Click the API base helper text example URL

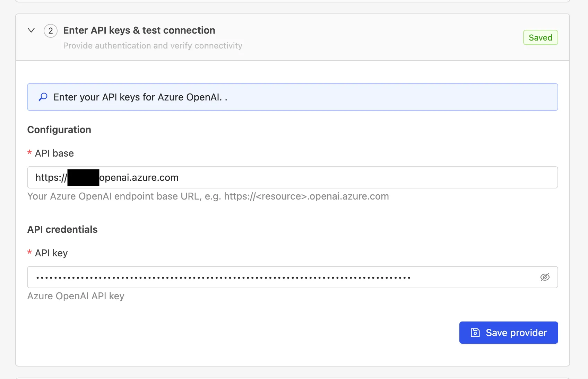[x=306, y=196]
